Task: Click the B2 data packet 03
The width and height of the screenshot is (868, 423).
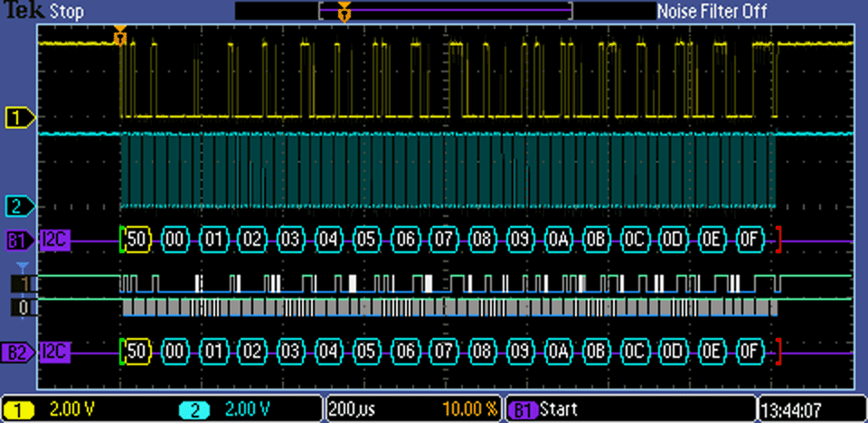Action: click(x=290, y=351)
